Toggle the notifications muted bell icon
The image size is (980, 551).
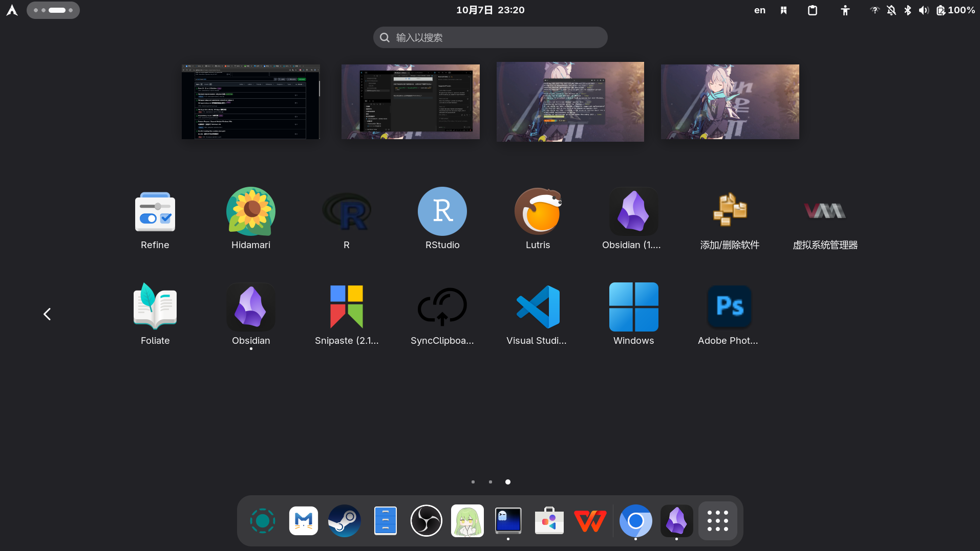[891, 10]
